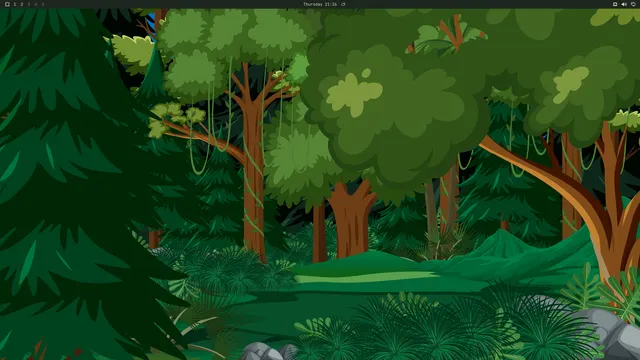Open the Thursday 21:26 clock menu
Screen dimensions: 640x360
(x=320, y=4)
